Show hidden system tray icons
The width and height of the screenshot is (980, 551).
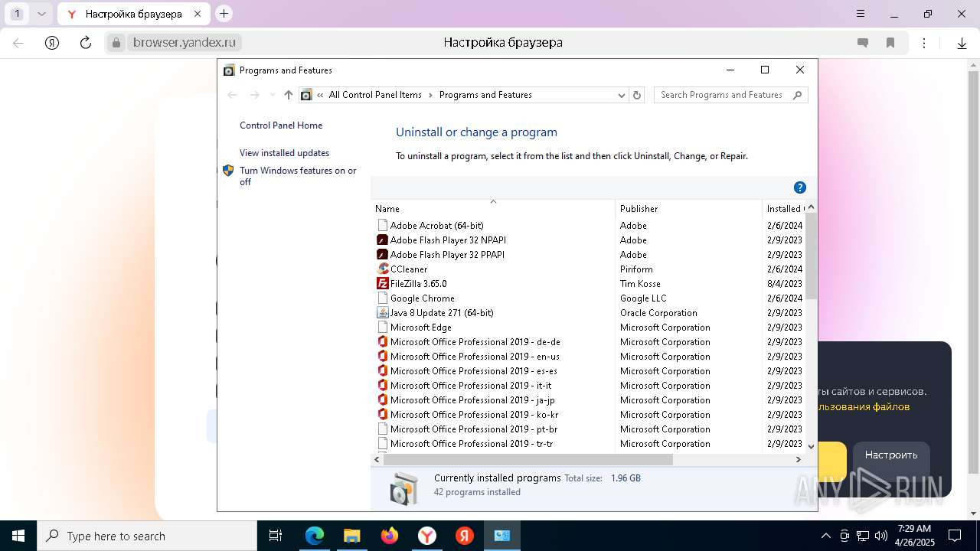click(825, 536)
